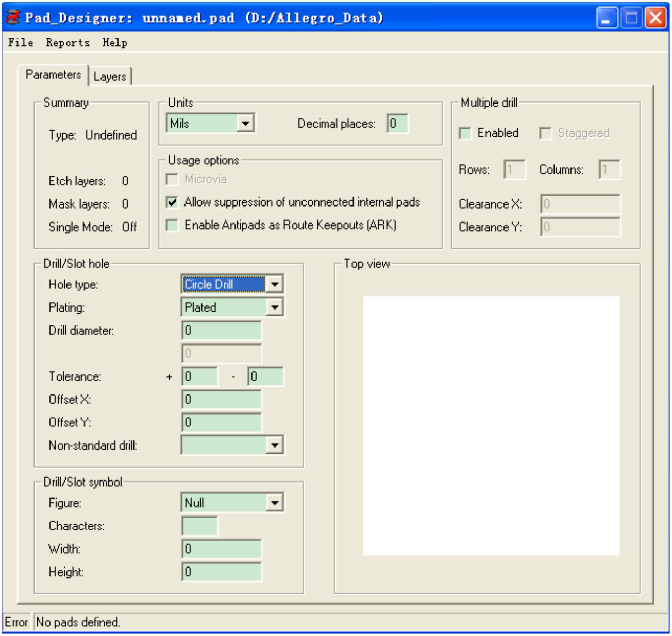Close the Pad Designer window
This screenshot has height=636, width=672.
656,18
